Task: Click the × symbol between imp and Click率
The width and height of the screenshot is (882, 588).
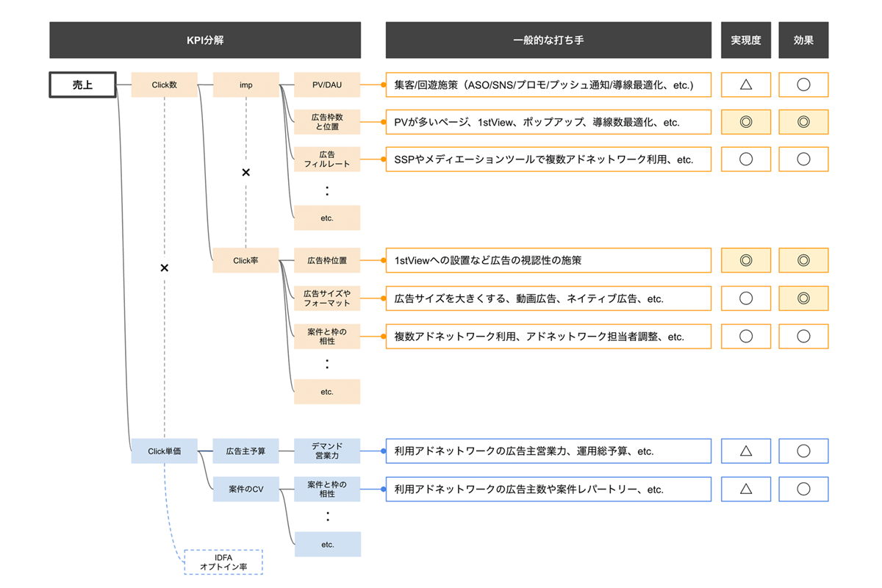Action: [246, 172]
